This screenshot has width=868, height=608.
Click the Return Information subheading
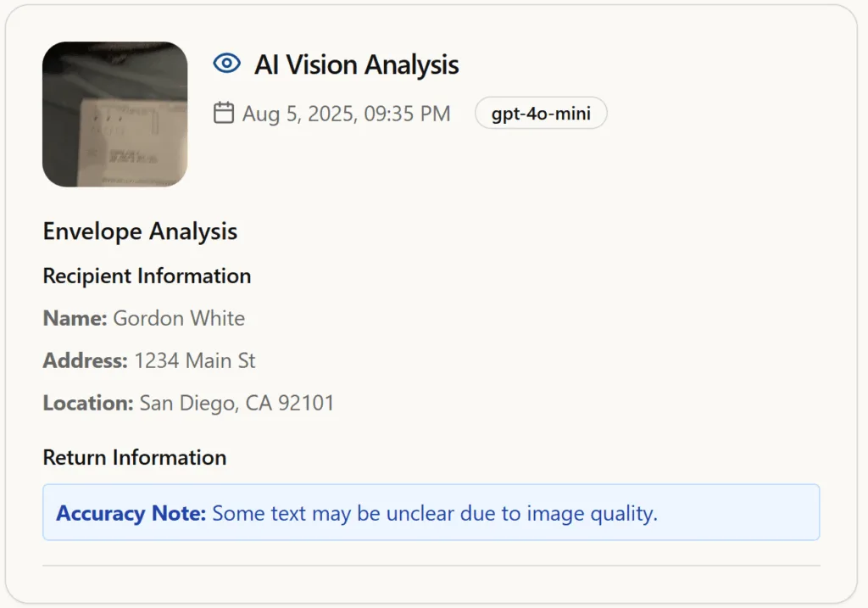[x=135, y=458]
